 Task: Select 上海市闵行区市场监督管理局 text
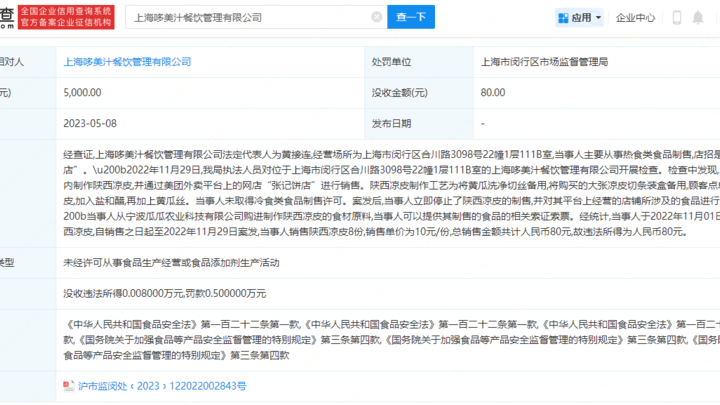click(x=544, y=62)
